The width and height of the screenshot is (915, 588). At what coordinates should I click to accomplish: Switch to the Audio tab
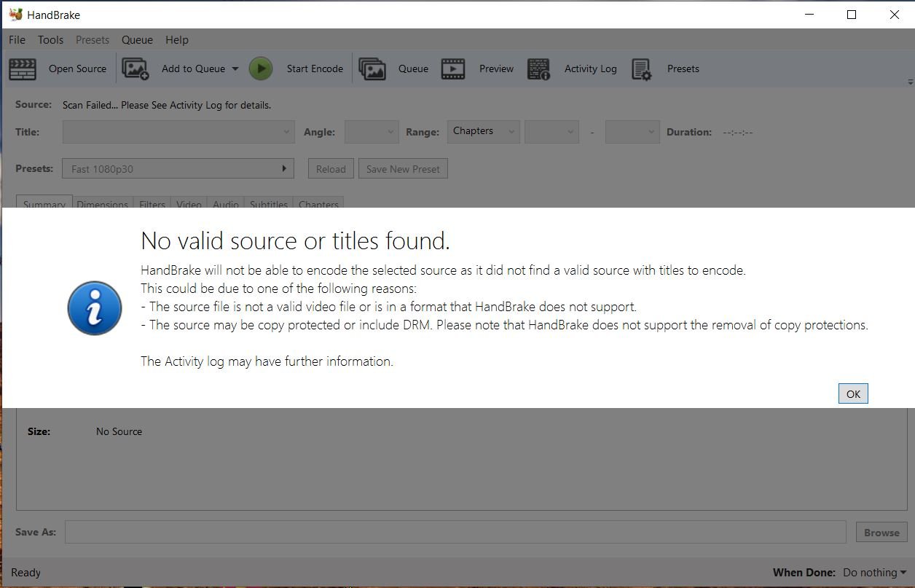[x=226, y=203]
